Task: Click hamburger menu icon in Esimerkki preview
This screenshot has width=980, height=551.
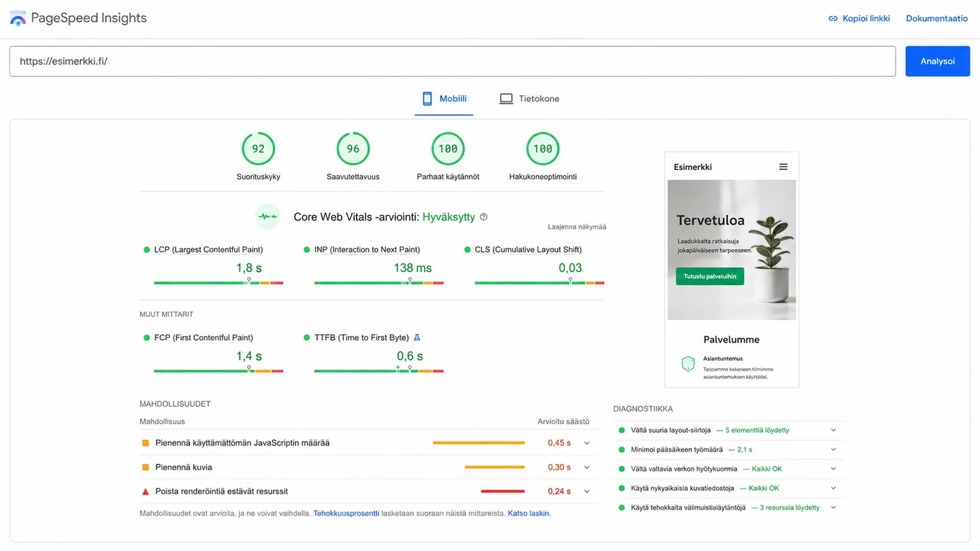Action: point(783,167)
